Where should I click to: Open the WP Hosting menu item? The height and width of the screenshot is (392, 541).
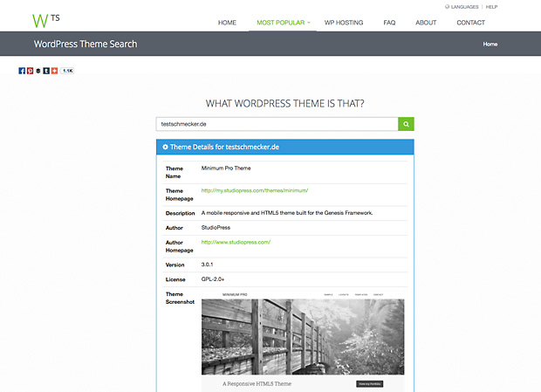point(344,23)
